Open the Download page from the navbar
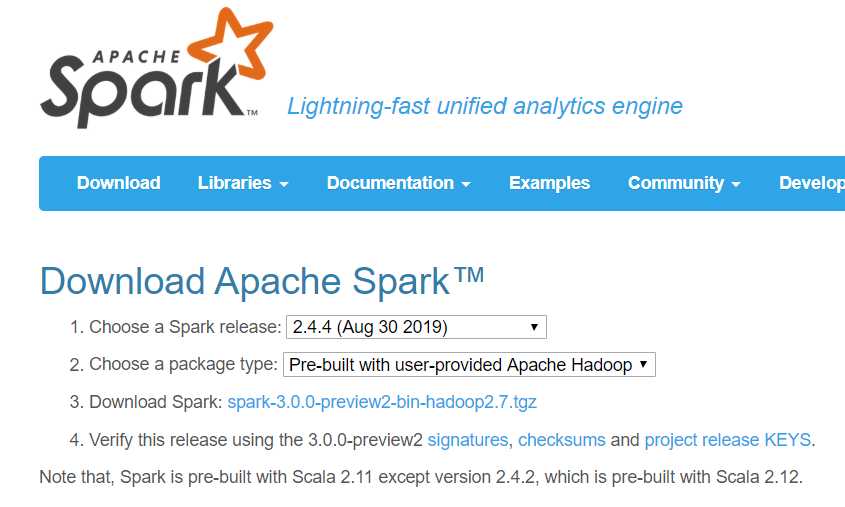845x507 pixels. 118,183
